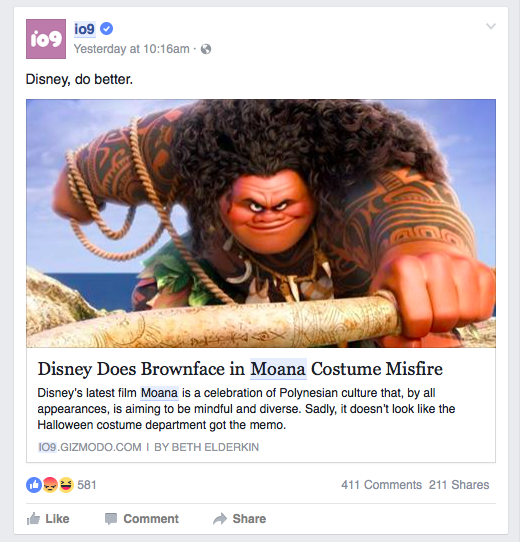Open the io9 page profile picture
This screenshot has width=525, height=542.
pos(46,39)
